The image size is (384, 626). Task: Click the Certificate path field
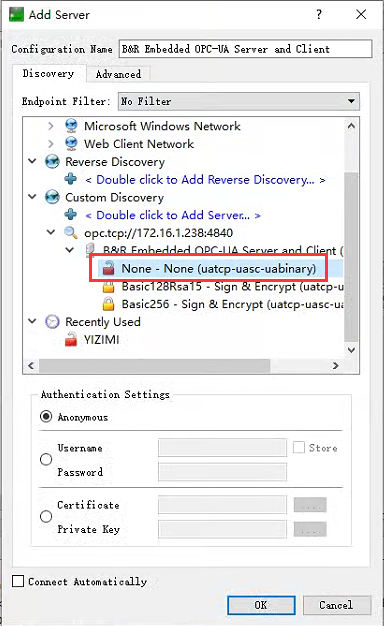[x=222, y=505]
